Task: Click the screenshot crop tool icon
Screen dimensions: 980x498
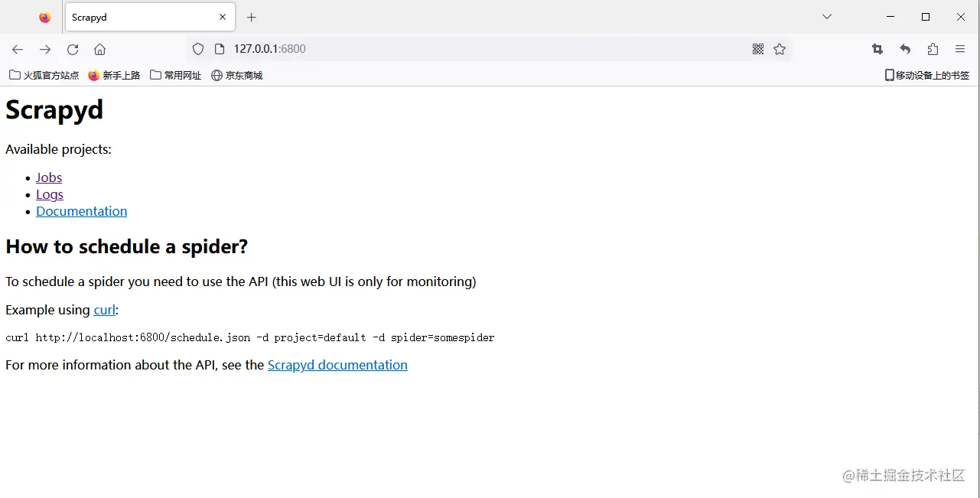Action: click(877, 49)
